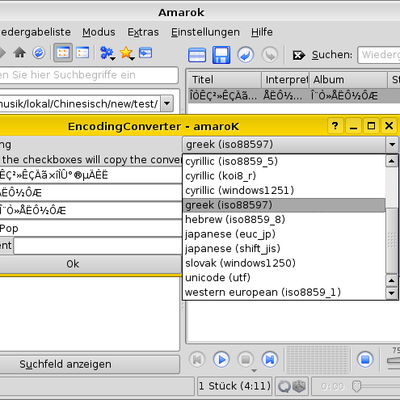The image size is (400, 400).
Task: Expand the folder path combo box arrow
Action: click(167, 104)
